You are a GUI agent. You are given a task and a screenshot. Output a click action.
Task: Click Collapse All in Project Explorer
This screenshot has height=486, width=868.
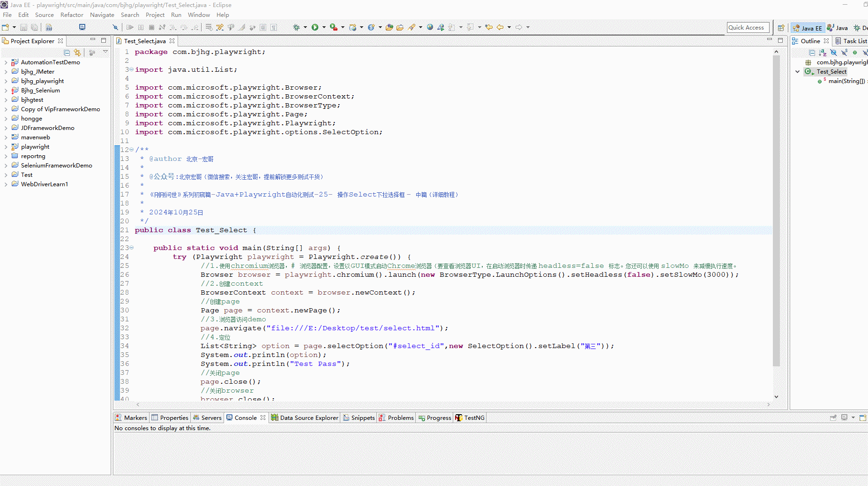[x=67, y=53]
